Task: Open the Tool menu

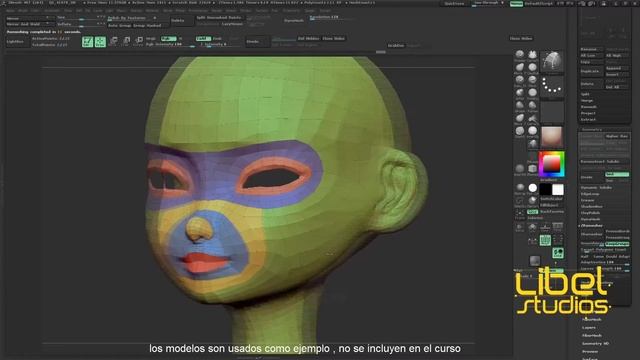Action: 275,11
